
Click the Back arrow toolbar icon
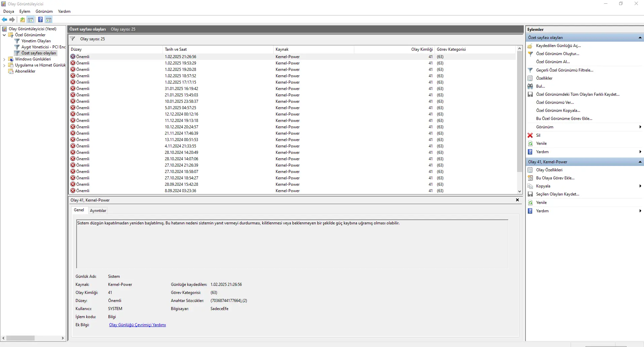tap(4, 19)
